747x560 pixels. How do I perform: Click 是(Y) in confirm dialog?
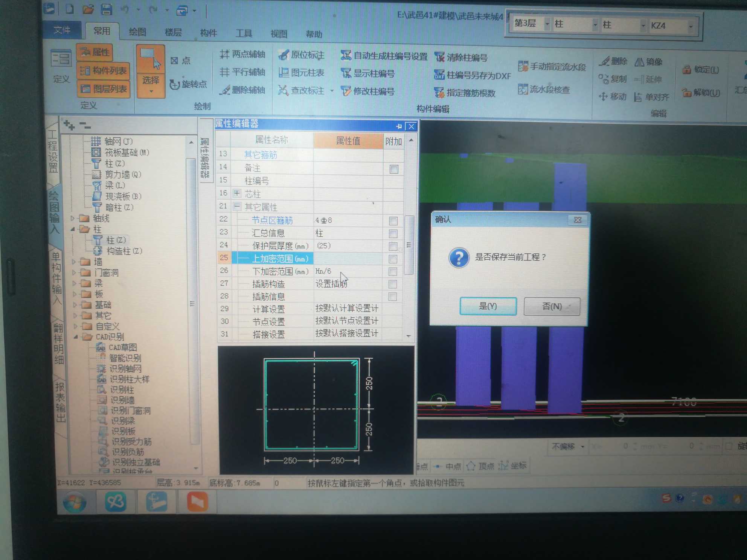(x=488, y=306)
